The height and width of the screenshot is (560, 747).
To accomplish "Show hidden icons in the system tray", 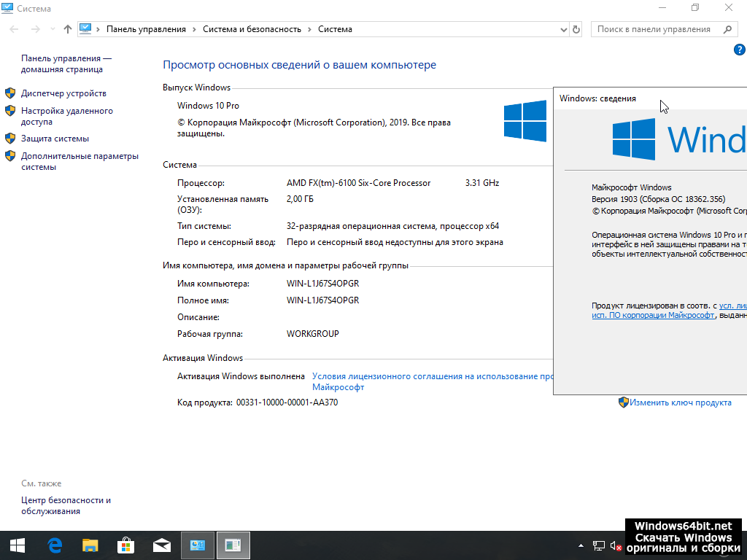I will (x=581, y=545).
